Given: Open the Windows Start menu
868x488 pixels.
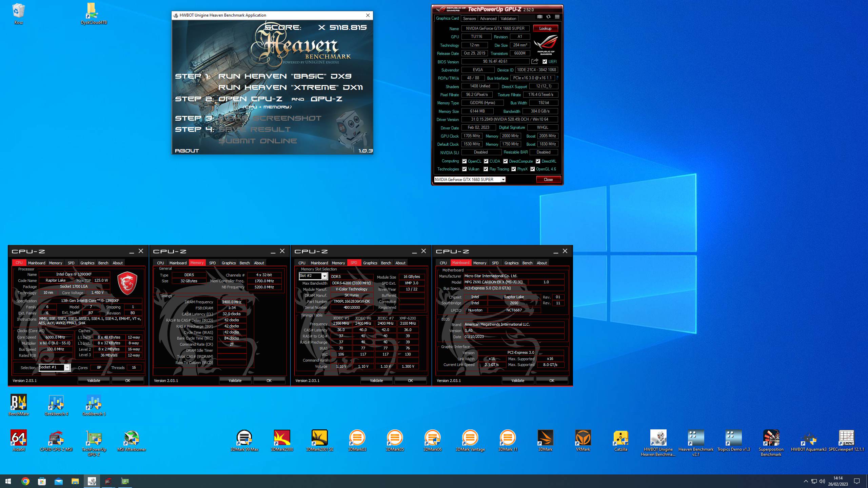Looking at the screenshot, I should 8,481.
